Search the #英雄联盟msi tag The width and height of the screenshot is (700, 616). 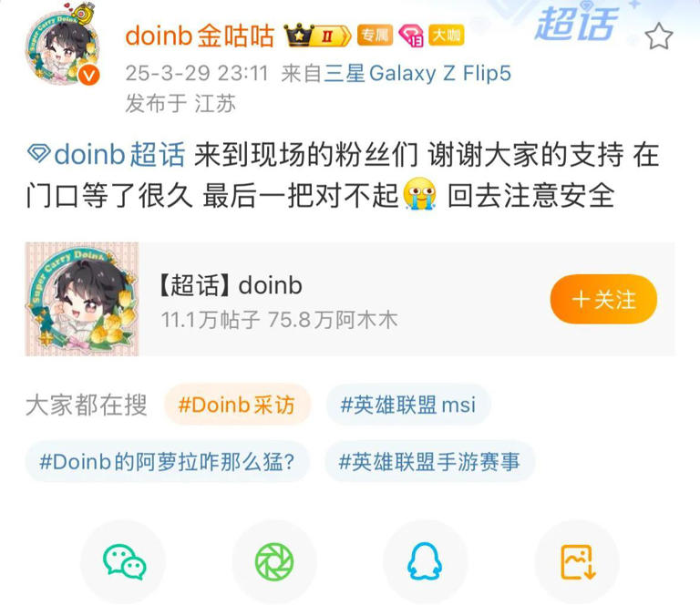(408, 405)
